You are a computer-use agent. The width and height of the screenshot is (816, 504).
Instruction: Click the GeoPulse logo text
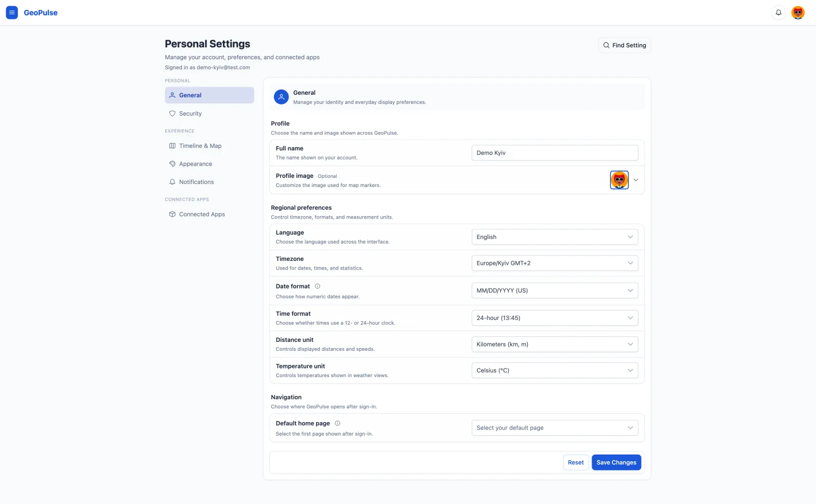click(x=41, y=13)
